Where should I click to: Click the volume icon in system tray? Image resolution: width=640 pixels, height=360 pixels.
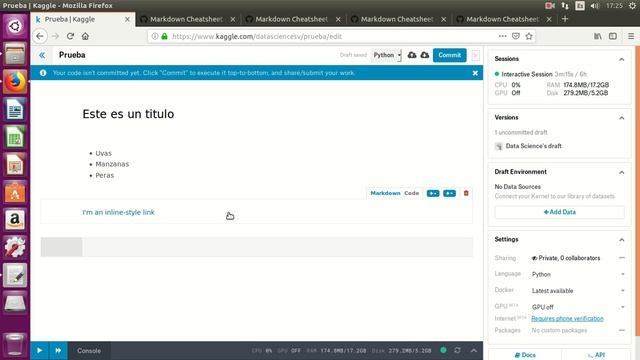tap(595, 6)
